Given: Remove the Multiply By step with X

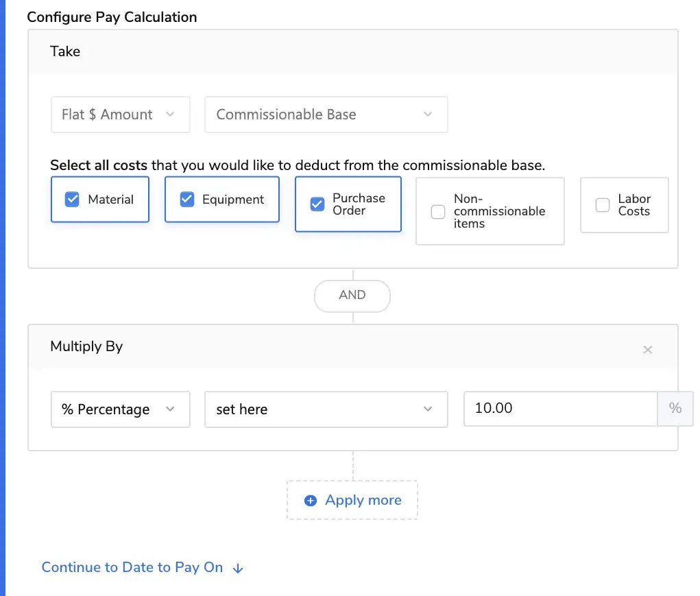Looking at the screenshot, I should (647, 350).
